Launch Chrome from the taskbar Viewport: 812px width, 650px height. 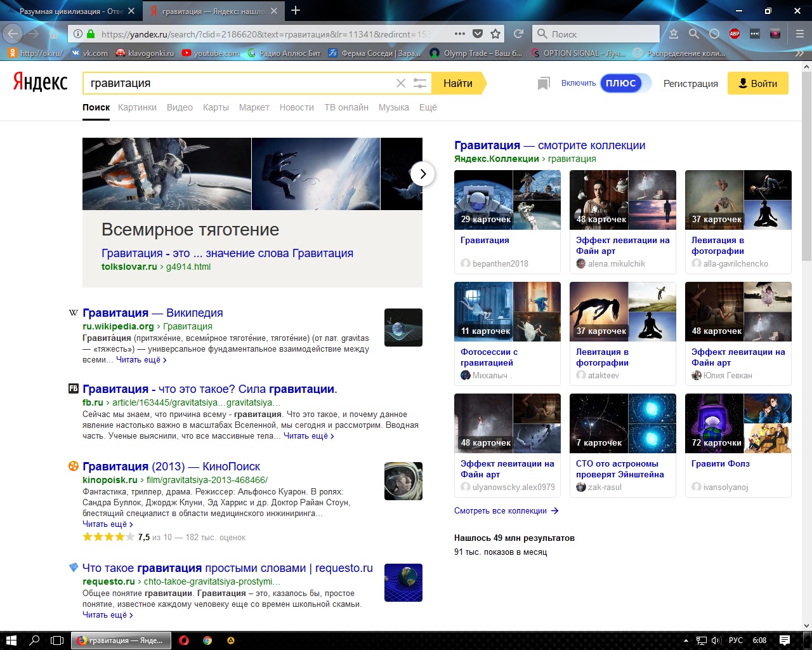pyautogui.click(x=207, y=640)
